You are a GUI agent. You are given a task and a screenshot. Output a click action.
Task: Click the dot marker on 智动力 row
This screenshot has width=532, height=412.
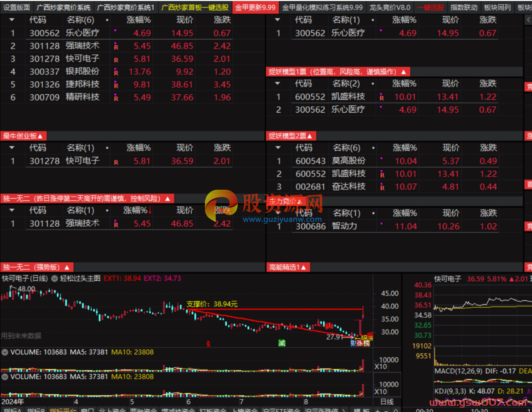382,223
